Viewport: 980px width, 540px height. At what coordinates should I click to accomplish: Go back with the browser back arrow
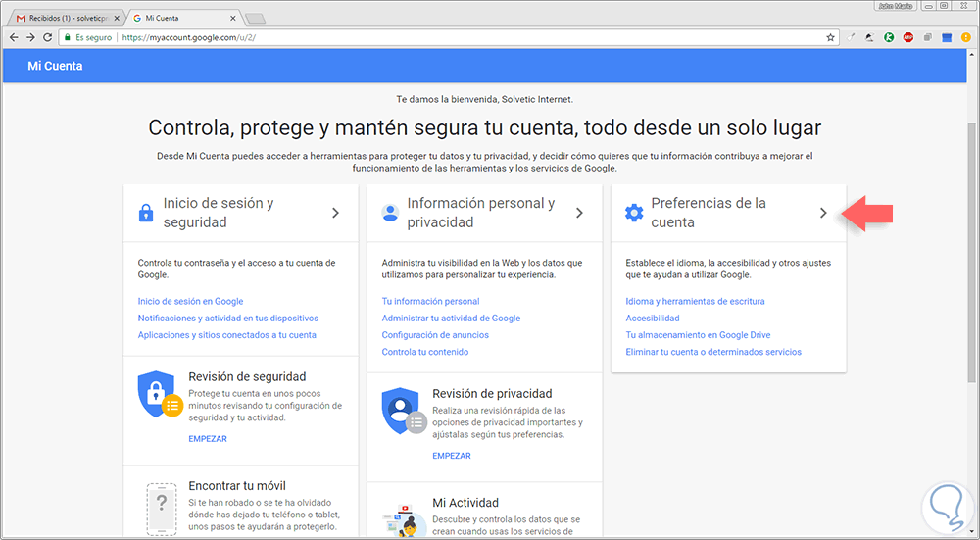[14, 37]
